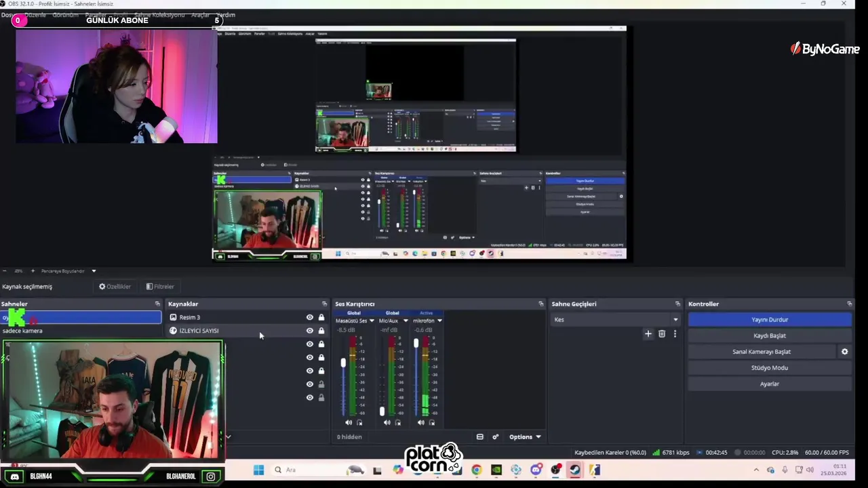This screenshot has width=868, height=488.
Task: Open the Pencereye Boyutlandır scaling dropdown
Action: (x=68, y=271)
